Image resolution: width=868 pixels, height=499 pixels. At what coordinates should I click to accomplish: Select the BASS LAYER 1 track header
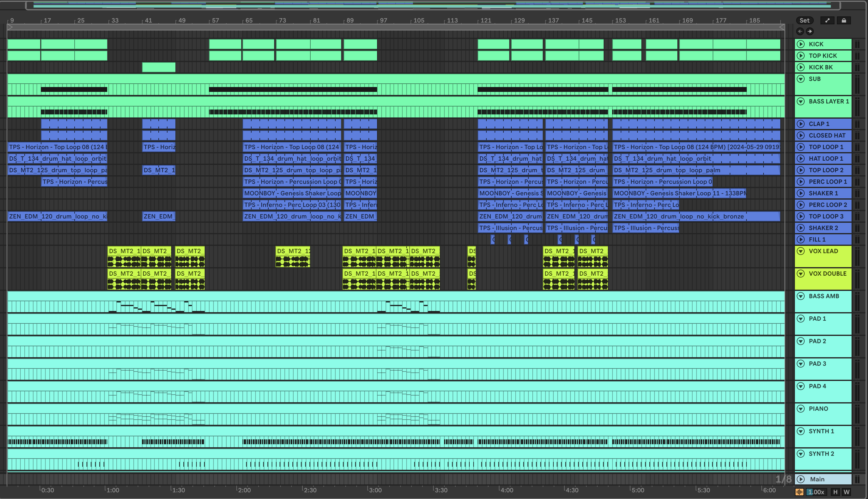(829, 101)
